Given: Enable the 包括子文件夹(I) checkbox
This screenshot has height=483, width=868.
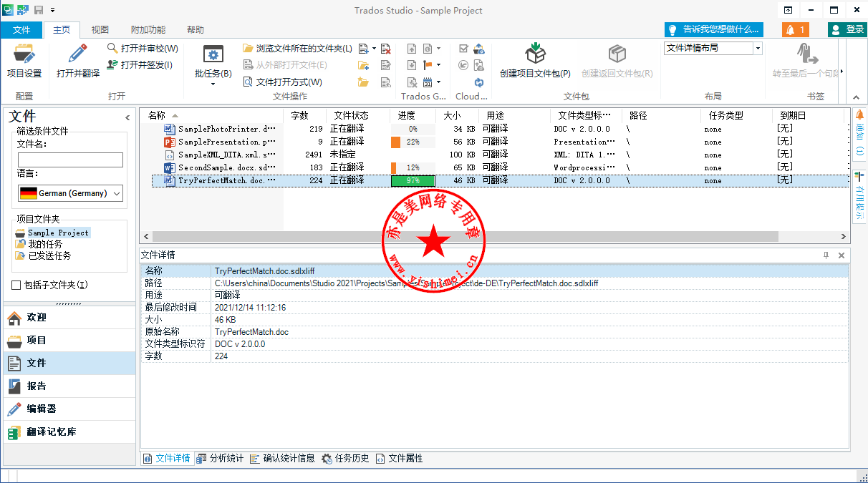Looking at the screenshot, I should click(x=16, y=286).
